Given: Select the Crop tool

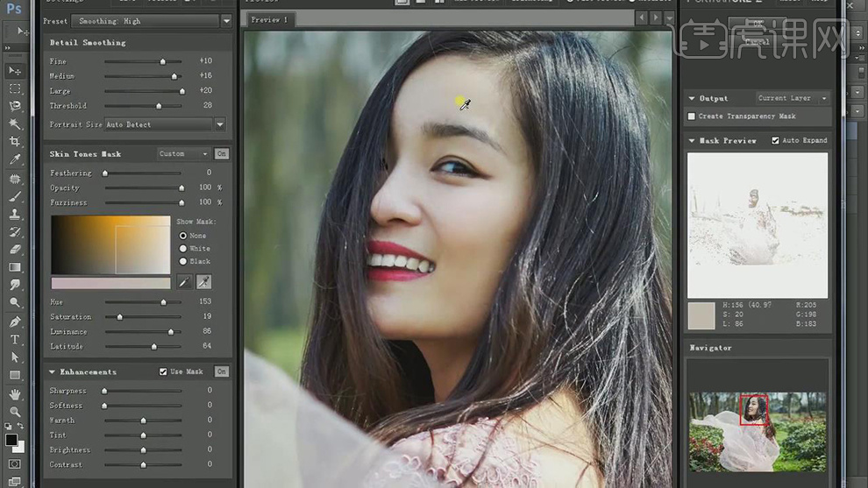Looking at the screenshot, I should pyautogui.click(x=15, y=142).
